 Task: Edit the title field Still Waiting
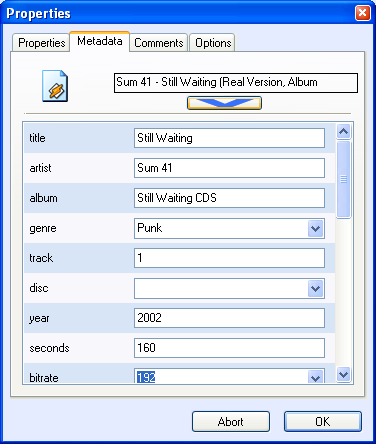[x=229, y=138]
